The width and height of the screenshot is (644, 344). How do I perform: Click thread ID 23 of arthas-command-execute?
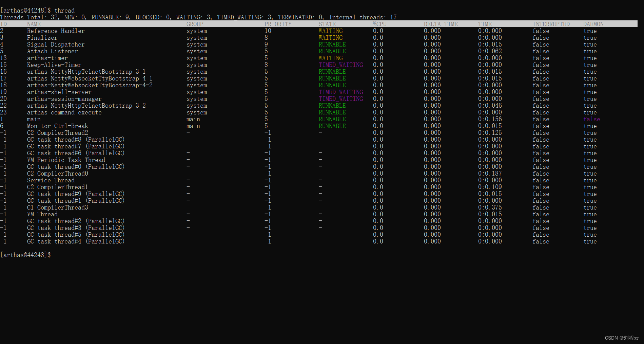(x=3, y=112)
